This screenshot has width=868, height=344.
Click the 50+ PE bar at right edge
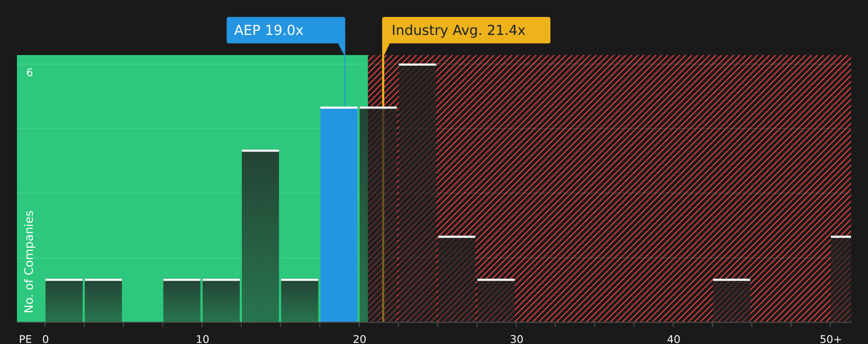(841, 279)
